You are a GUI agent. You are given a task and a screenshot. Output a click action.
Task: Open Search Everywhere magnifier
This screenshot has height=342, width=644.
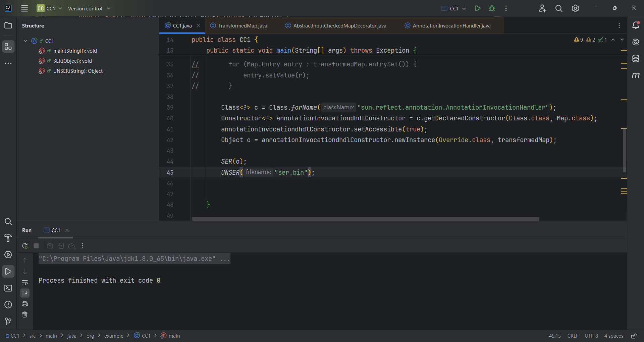(559, 8)
